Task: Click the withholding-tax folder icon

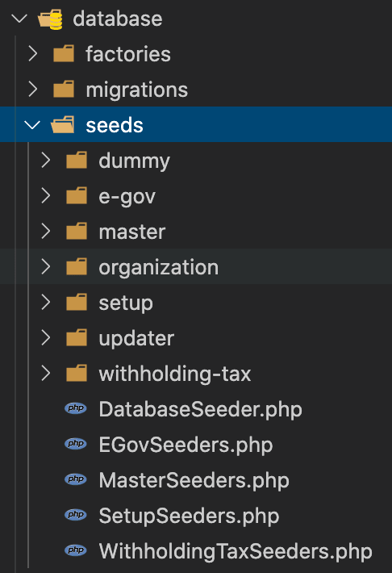Action: coord(77,373)
